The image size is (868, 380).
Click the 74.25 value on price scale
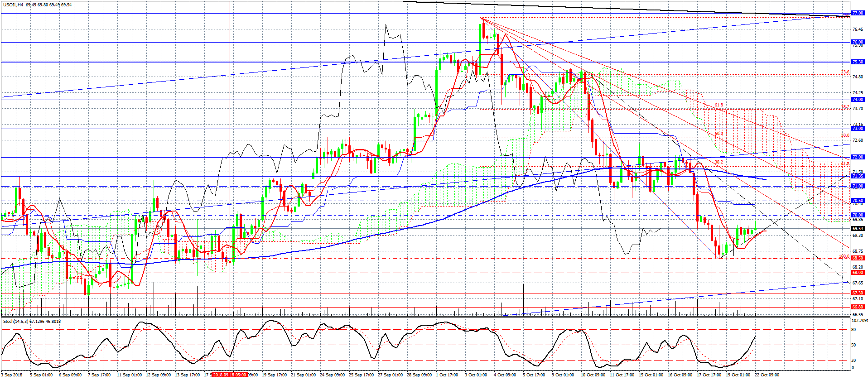pos(858,93)
